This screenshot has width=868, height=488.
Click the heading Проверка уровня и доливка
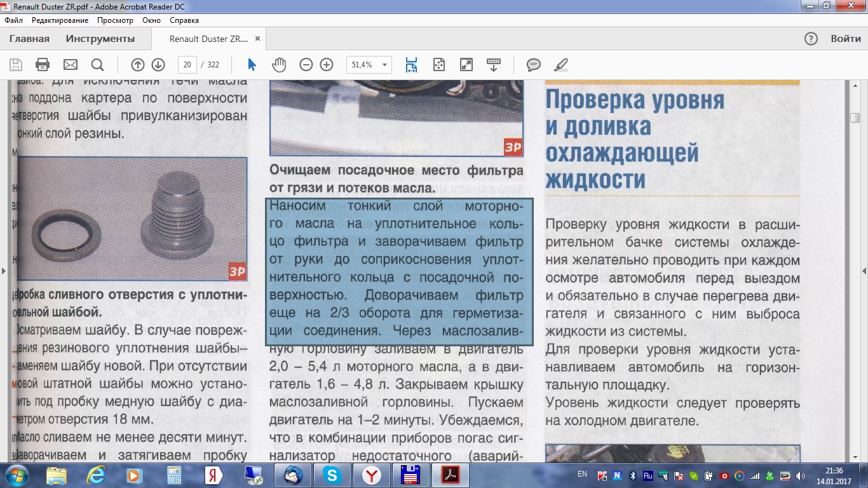[x=635, y=140]
